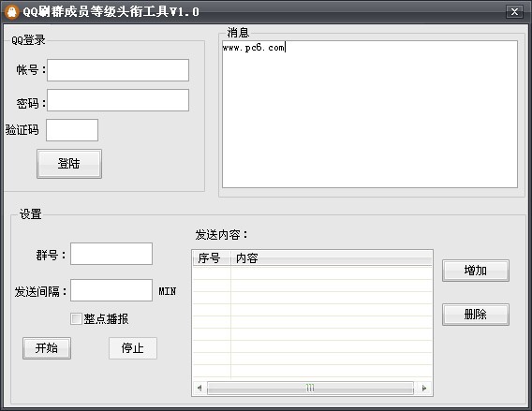Image resolution: width=532 pixels, height=411 pixels.
Task: Click the 帐号 account input field
Action: [118, 70]
